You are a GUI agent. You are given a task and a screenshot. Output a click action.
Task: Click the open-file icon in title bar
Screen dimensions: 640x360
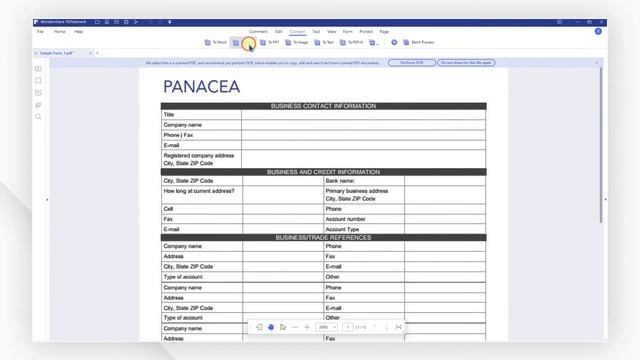coord(97,22)
